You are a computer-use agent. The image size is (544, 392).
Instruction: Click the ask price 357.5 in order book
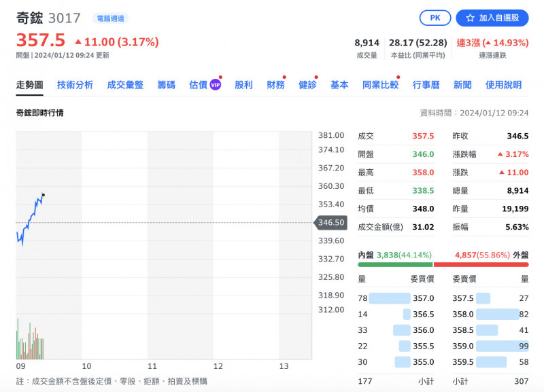coord(463,298)
